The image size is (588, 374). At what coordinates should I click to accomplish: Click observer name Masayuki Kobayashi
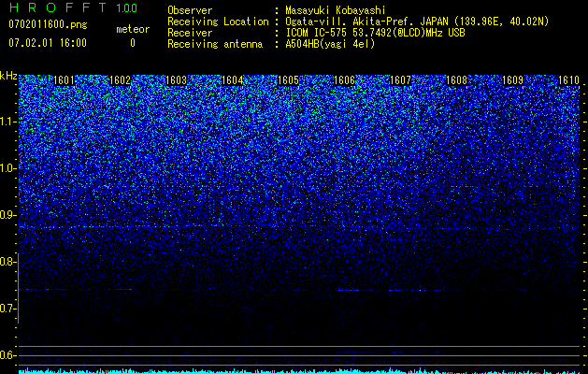click(336, 10)
